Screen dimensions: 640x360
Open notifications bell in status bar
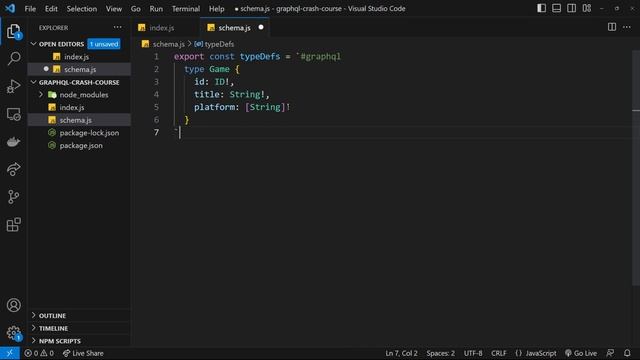(627, 353)
